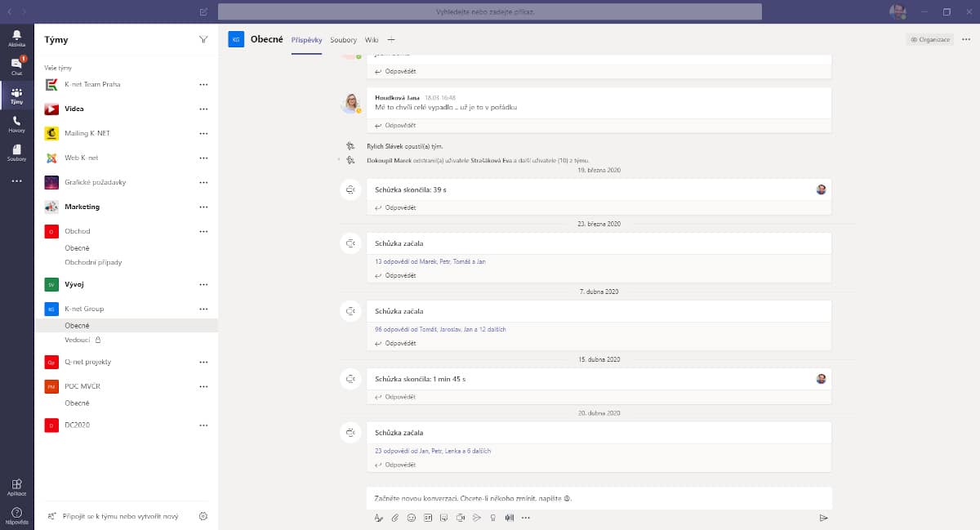
Task: Open Soubory in the left rail
Action: click(x=16, y=153)
